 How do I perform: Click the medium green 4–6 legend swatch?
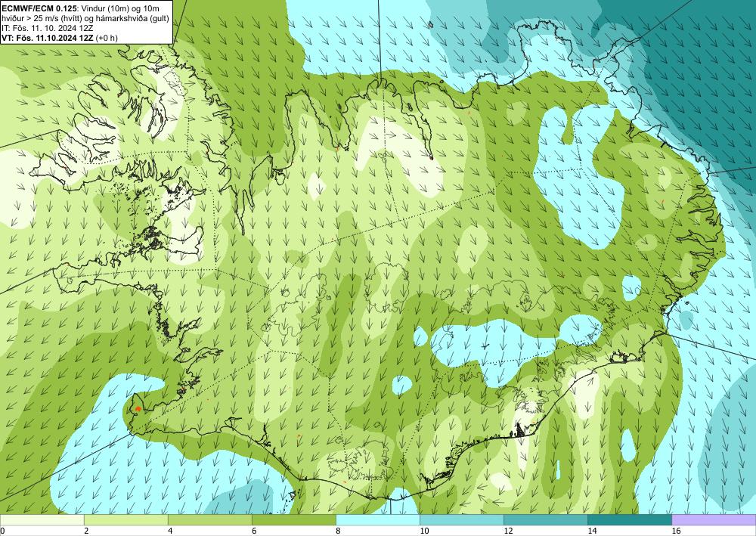pos(209,519)
